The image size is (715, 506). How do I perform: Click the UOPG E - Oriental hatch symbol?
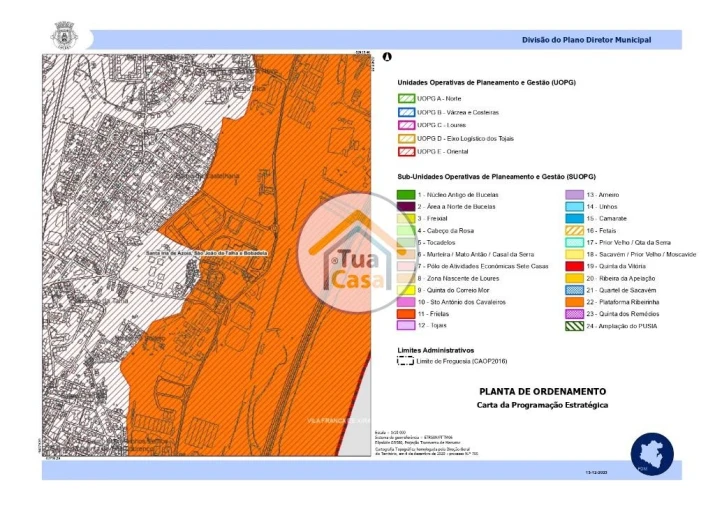pyautogui.click(x=407, y=151)
